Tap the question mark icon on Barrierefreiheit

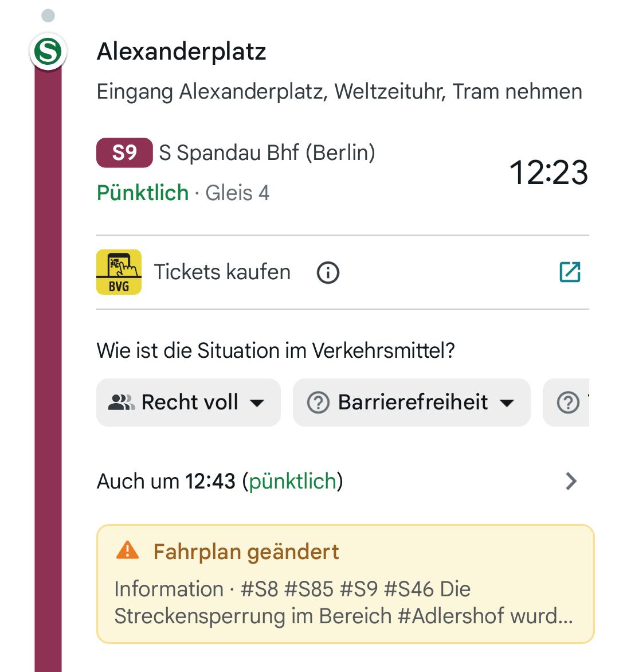[318, 403]
